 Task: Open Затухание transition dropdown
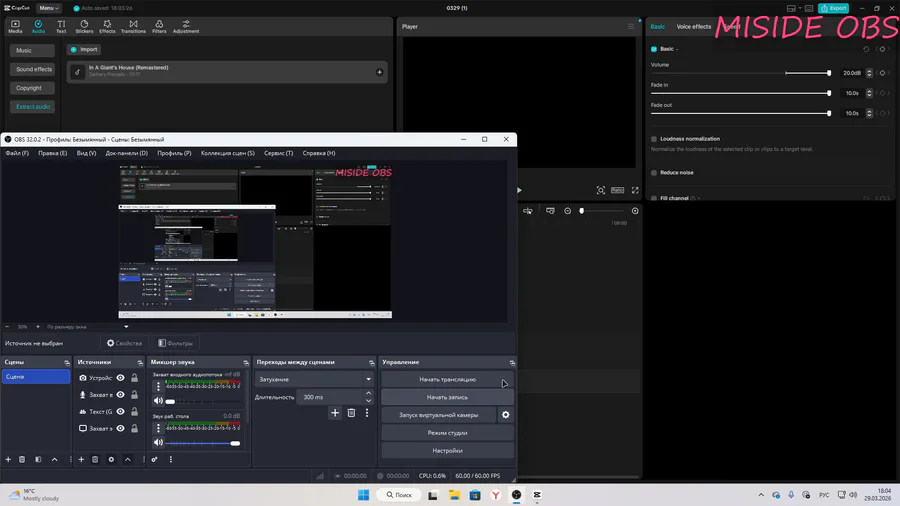[314, 379]
